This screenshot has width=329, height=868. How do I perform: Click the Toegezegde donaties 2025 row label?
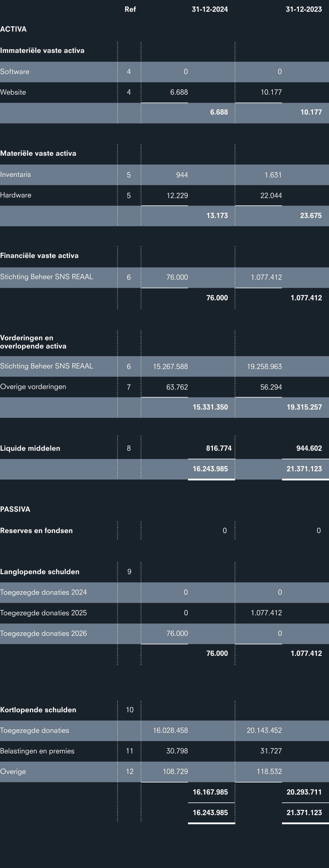tap(43, 613)
